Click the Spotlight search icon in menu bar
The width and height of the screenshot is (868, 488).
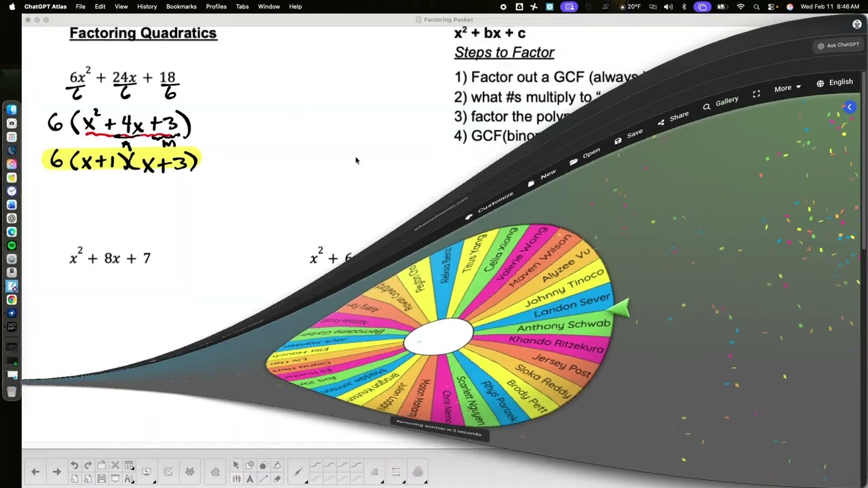(756, 7)
